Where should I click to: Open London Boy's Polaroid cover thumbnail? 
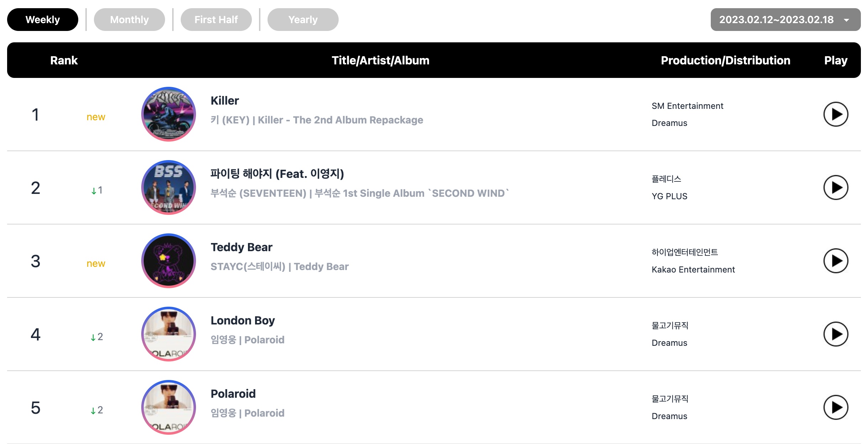click(x=169, y=334)
